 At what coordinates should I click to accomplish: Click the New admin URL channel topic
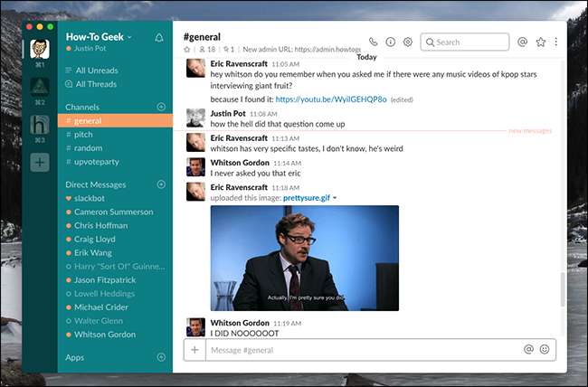(301, 49)
